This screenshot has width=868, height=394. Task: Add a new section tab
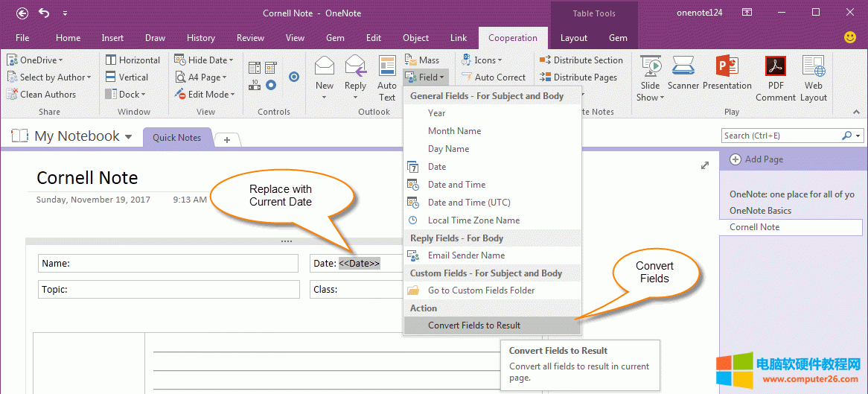[227, 139]
